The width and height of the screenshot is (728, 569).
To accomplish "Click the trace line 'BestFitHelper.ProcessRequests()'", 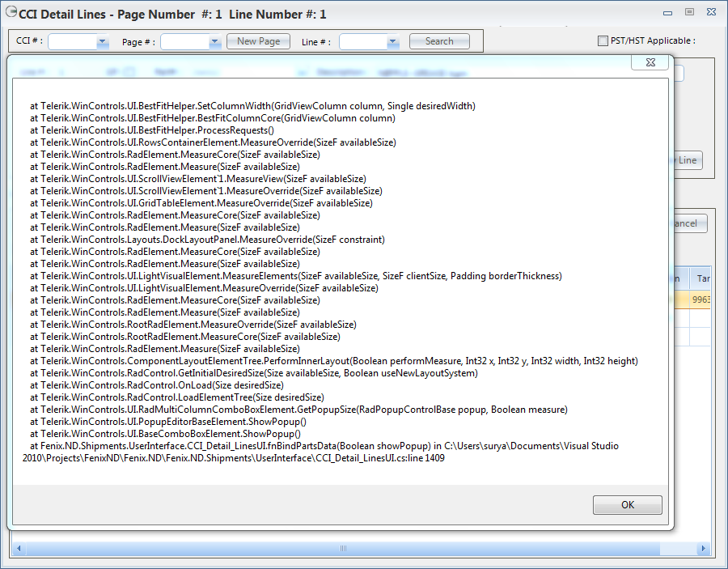I will (x=152, y=130).
